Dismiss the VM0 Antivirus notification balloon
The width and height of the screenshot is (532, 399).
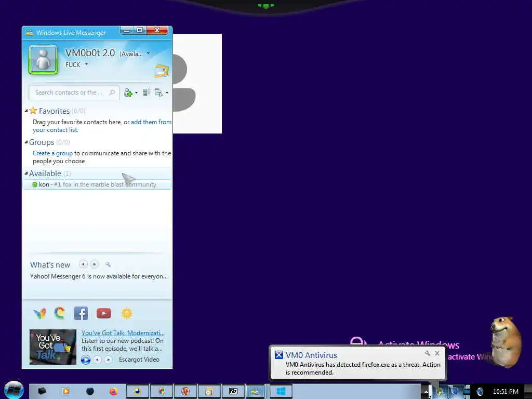[x=437, y=353]
